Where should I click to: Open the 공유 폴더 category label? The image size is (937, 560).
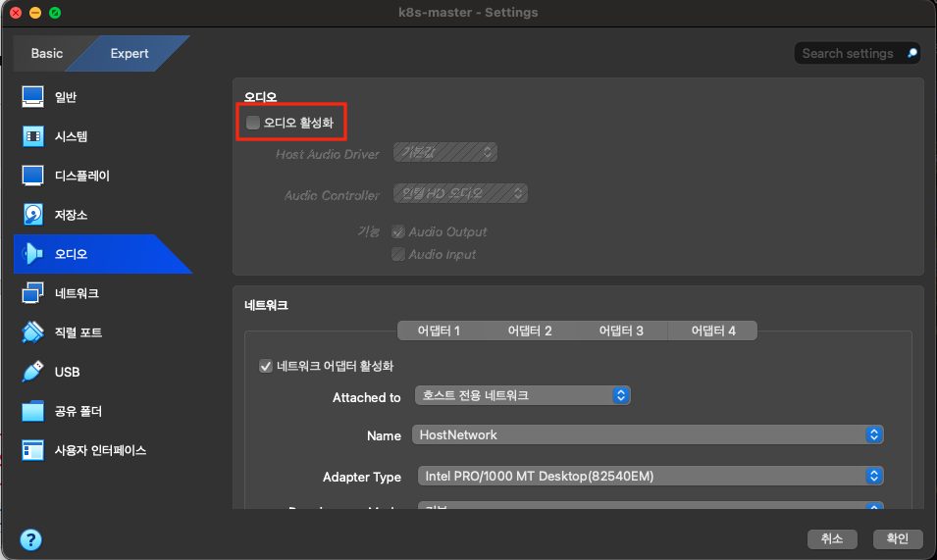pyautogui.click(x=78, y=411)
